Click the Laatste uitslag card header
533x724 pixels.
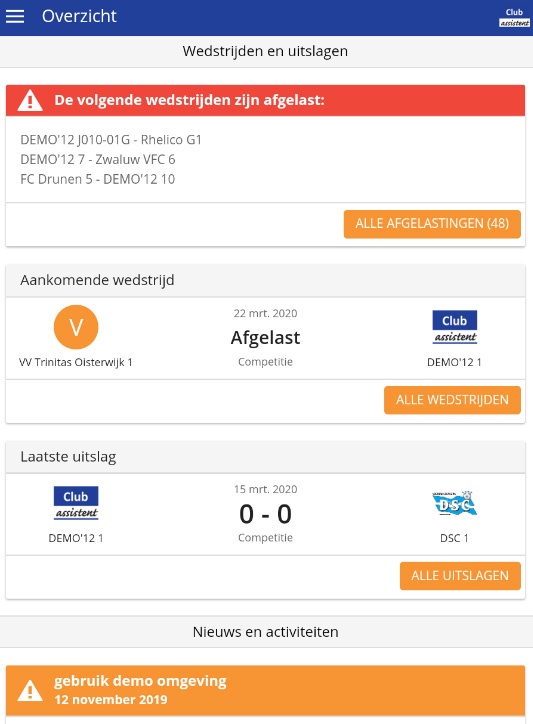pos(266,457)
